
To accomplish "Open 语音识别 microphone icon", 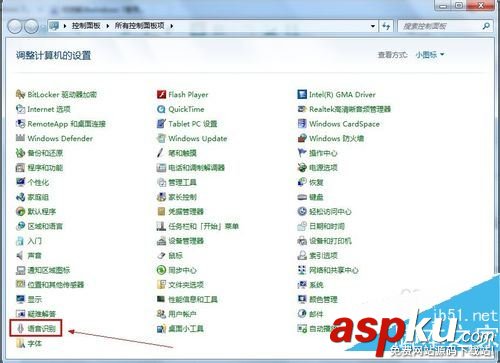I will coord(20,329).
